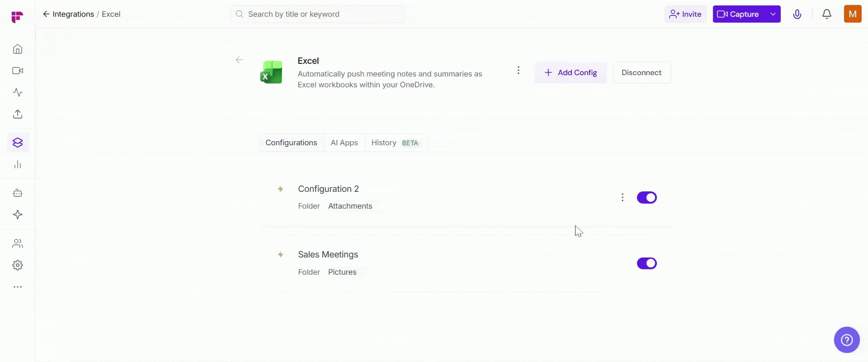
Task: Click the Integrations layers icon in the sidebar
Action: (x=17, y=143)
